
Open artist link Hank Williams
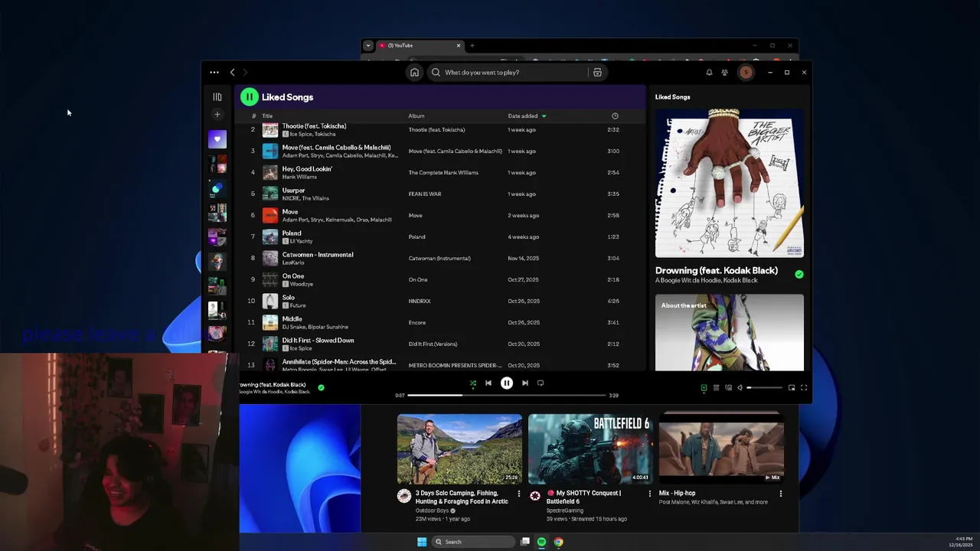[x=299, y=177]
